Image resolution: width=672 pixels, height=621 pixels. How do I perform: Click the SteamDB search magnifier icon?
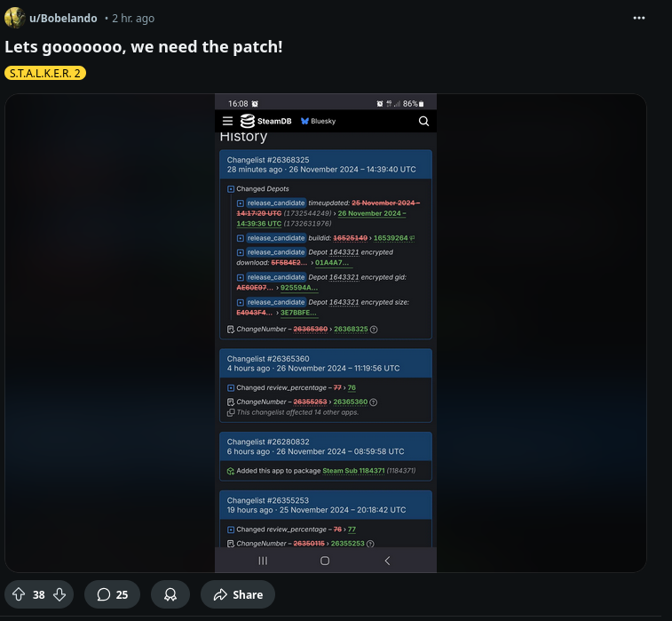click(423, 122)
